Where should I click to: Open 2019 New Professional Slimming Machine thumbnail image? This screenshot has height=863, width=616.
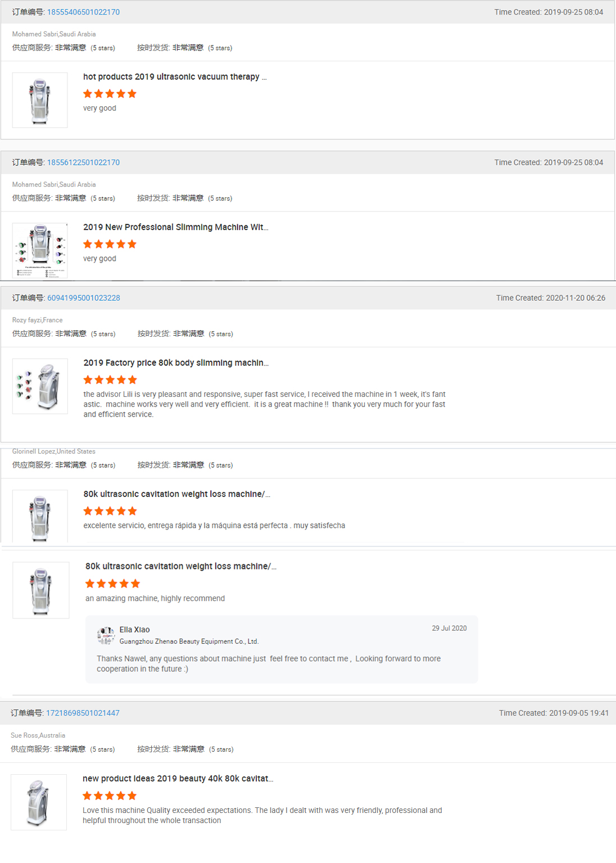[40, 250]
